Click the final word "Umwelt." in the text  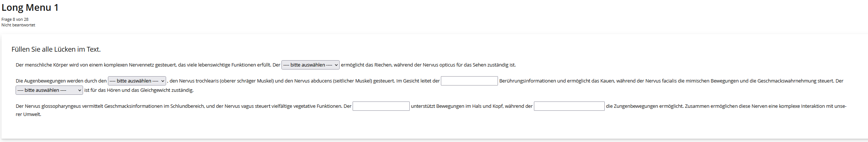[32, 114]
